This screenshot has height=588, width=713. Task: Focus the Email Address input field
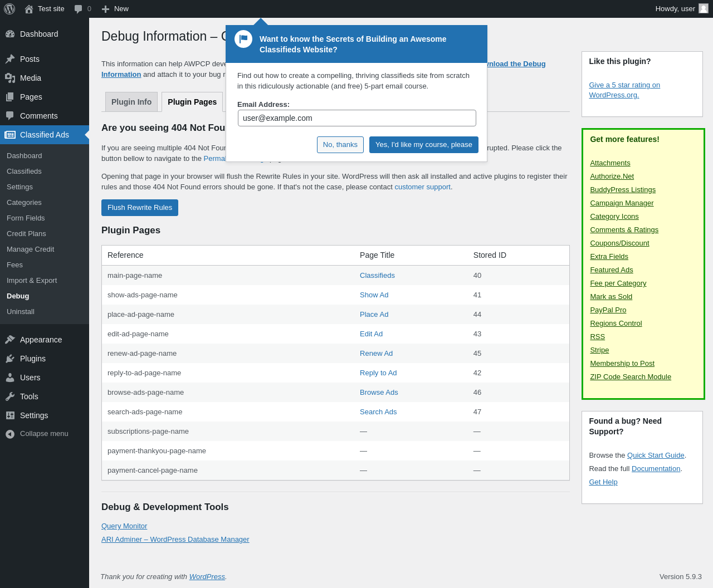pos(357,118)
